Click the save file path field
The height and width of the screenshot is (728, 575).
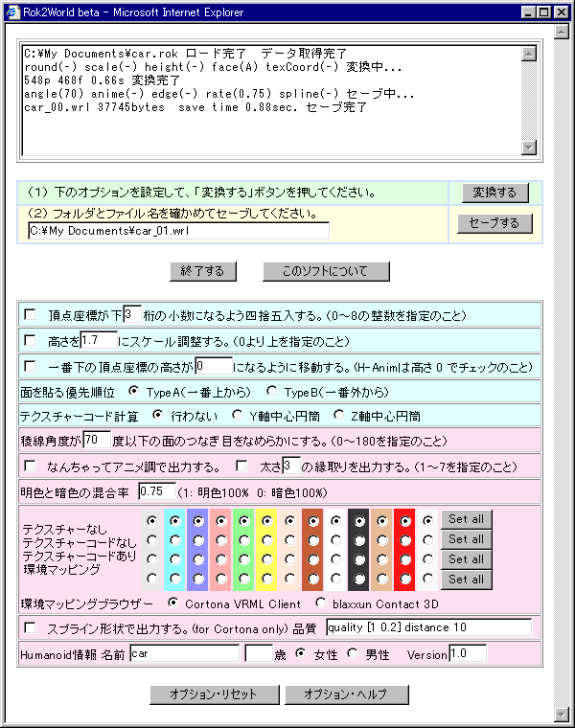(x=179, y=231)
